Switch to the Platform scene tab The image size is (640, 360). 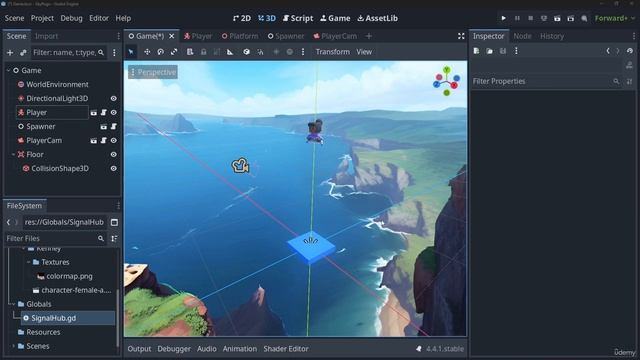click(240, 36)
